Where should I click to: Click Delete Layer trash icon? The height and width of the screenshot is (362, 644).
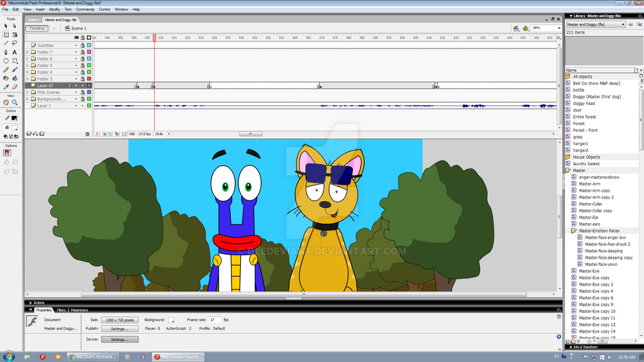tap(87, 134)
